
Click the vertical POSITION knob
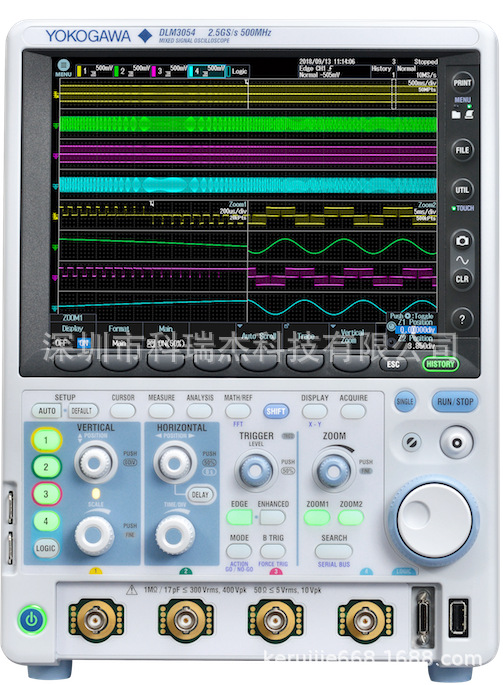pos(96,462)
